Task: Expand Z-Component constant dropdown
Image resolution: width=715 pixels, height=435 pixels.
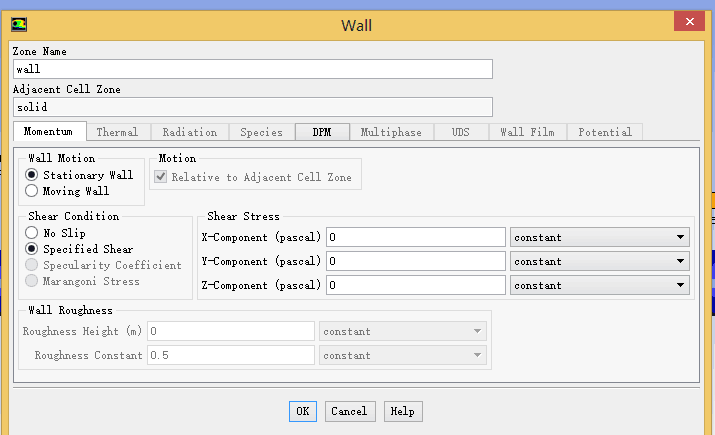Action: tap(599, 285)
